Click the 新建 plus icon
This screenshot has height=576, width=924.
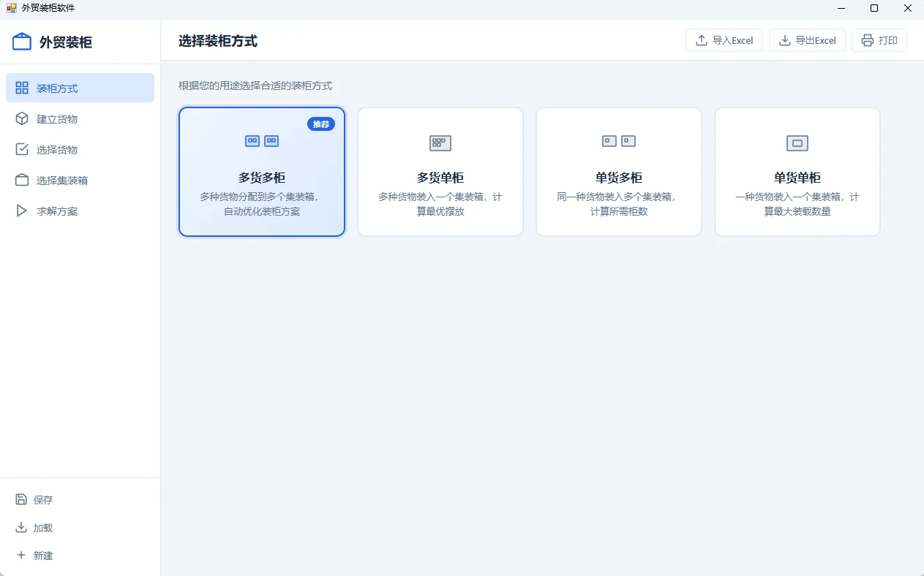(x=21, y=555)
